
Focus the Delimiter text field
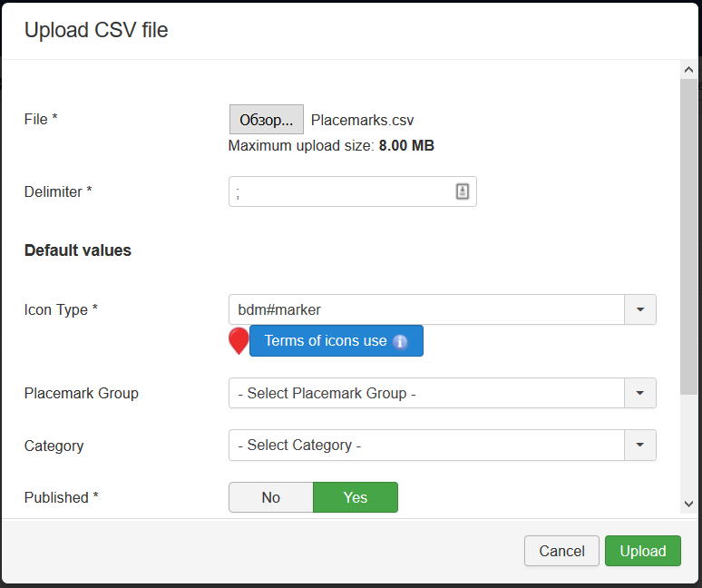pyautogui.click(x=340, y=191)
